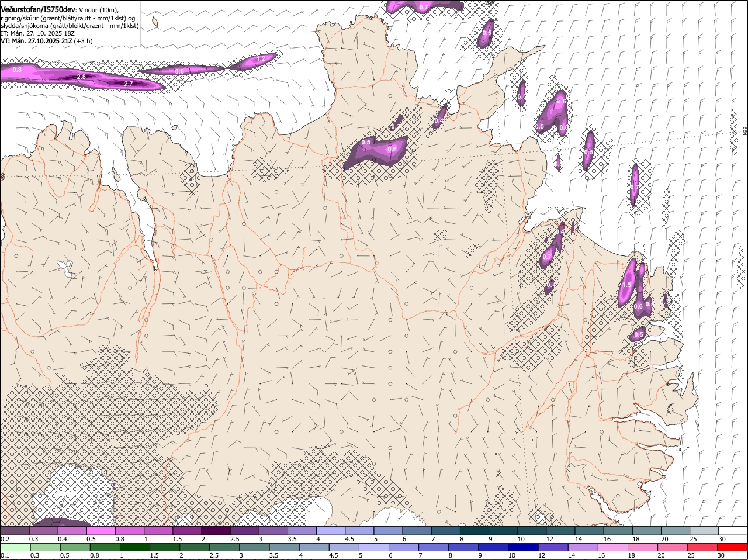Select the upper-row slate blue 6 swatch
This screenshot has width=748, height=560.
[417, 531]
